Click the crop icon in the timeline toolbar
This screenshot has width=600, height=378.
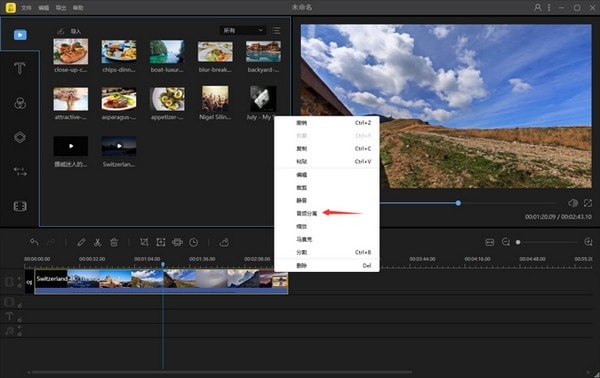point(144,242)
